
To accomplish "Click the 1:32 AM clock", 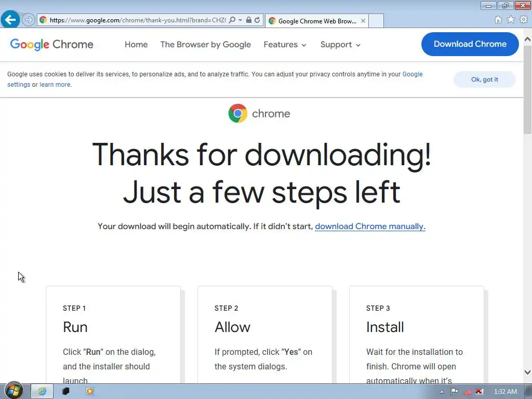I will 505,392.
